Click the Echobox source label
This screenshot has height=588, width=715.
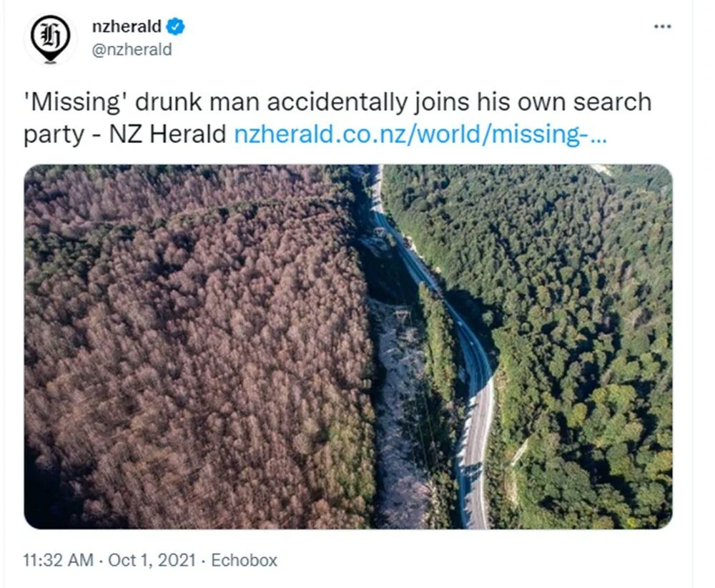click(x=245, y=560)
